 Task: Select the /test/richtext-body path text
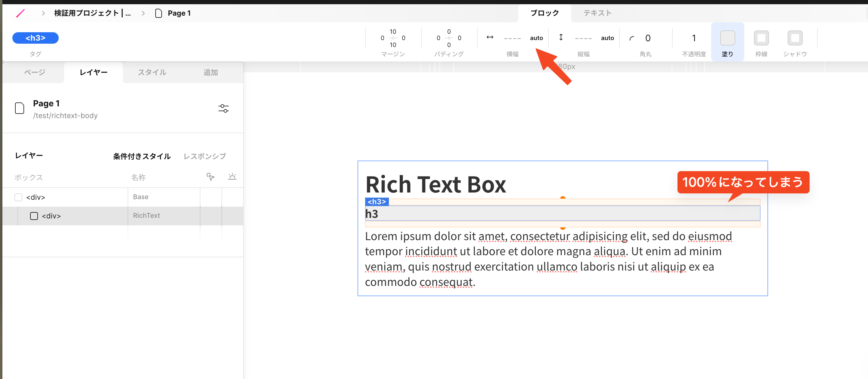(x=65, y=116)
